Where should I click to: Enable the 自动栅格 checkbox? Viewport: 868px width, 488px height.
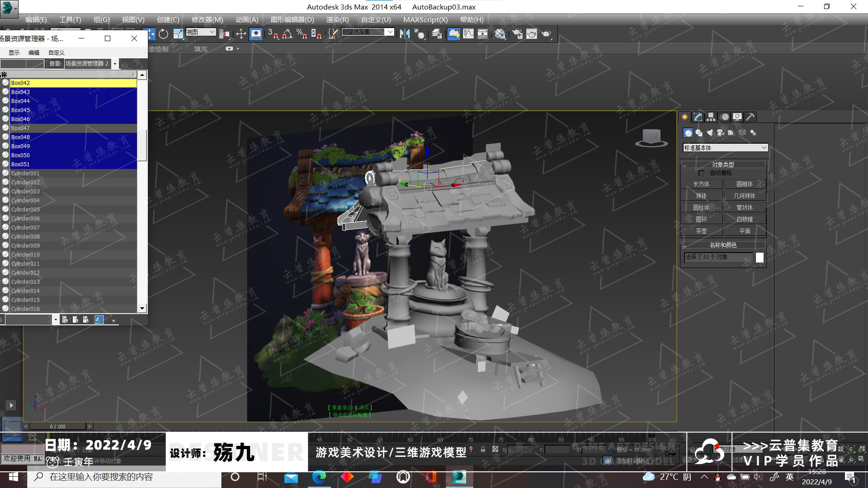(701, 173)
